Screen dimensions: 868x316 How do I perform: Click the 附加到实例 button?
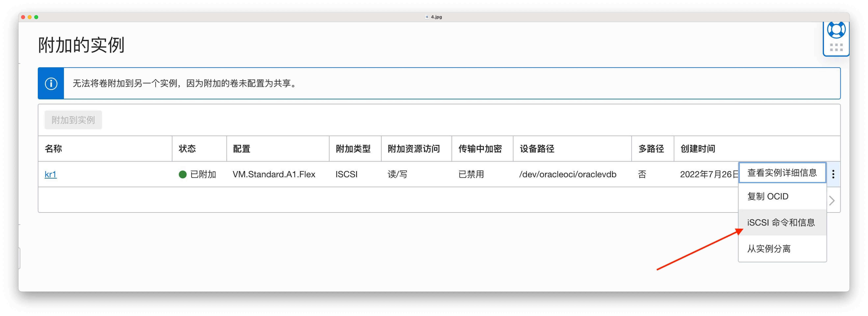[73, 120]
